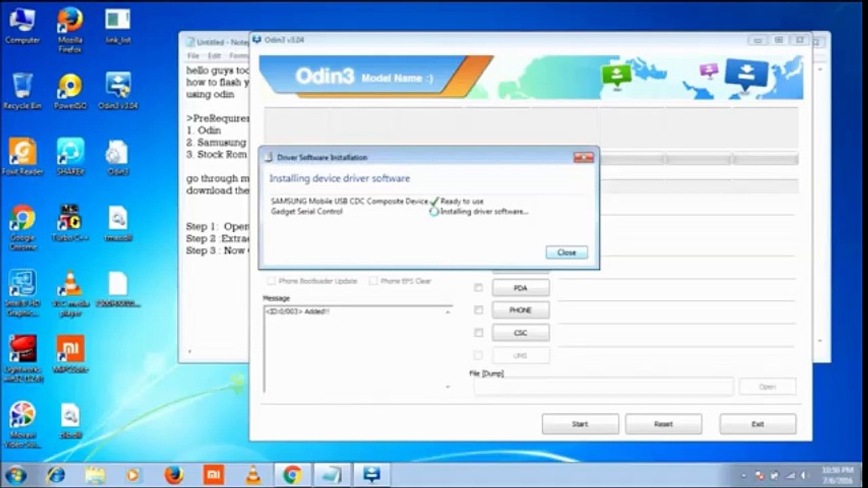Select the PowerISO desktop shortcut

[x=70, y=91]
